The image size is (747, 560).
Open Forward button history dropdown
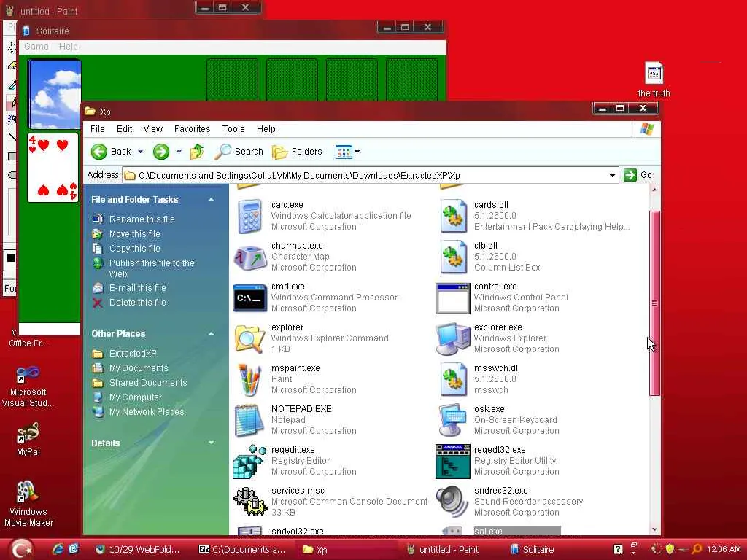tap(179, 152)
